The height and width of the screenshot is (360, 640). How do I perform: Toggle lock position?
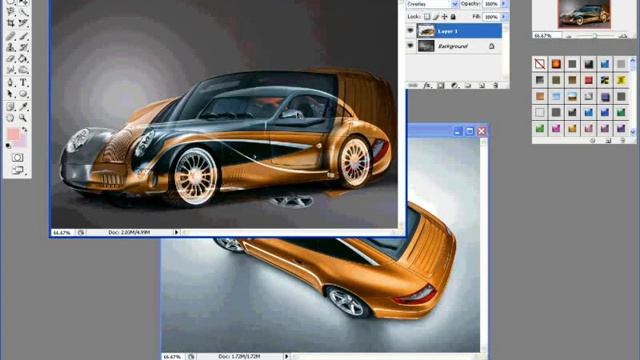444,17
